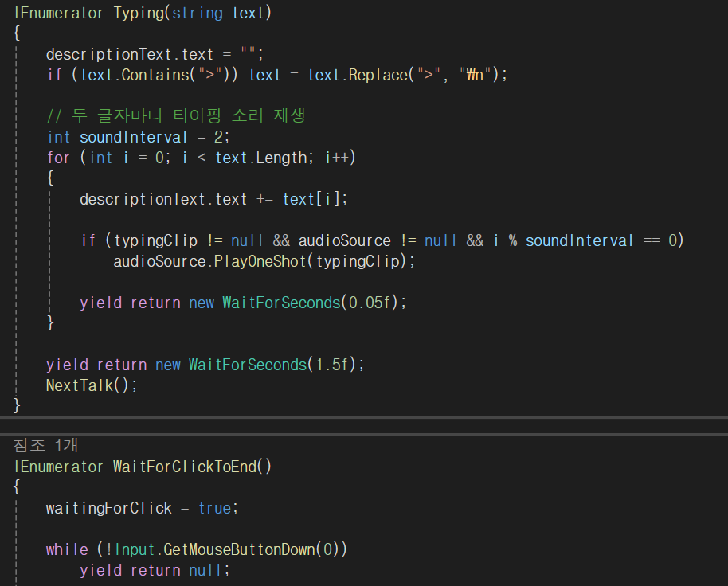Viewport: 728px width, 586px height.
Task: Click WaitForSeconds(1.5f) after the loop
Action: 272,365
